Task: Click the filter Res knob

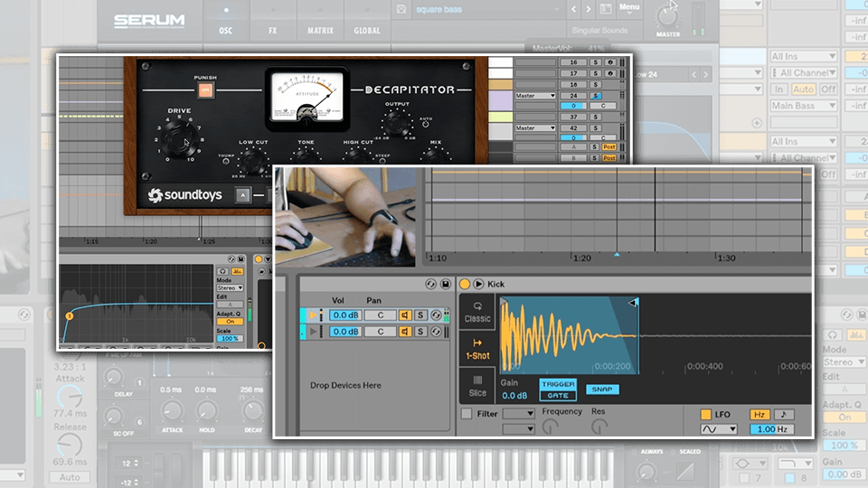Action: 599,427
